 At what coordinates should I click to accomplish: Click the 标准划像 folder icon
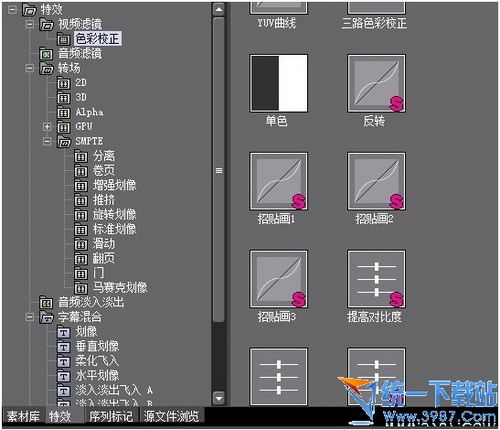81,229
